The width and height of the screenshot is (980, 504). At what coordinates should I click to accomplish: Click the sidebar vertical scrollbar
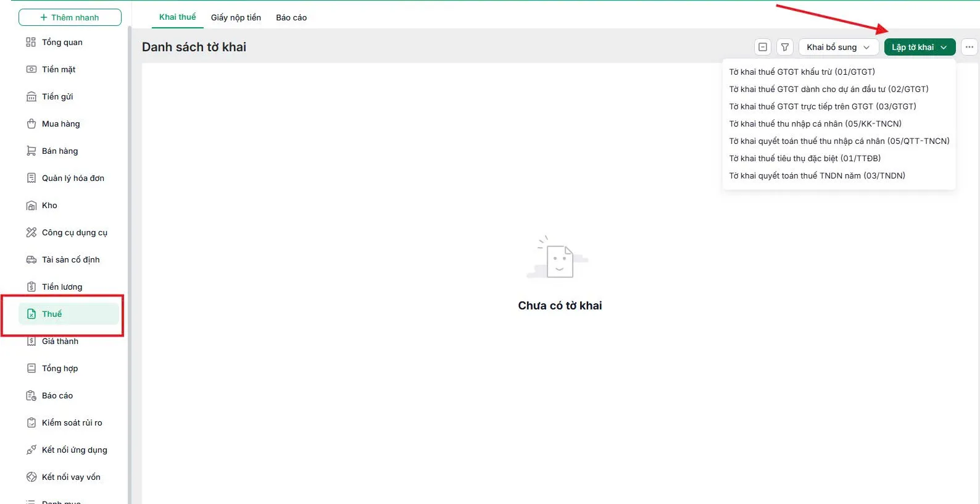point(130,264)
